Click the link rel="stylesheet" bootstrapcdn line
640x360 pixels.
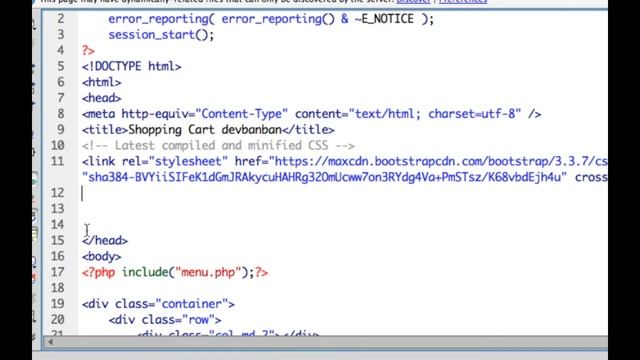click(344, 162)
